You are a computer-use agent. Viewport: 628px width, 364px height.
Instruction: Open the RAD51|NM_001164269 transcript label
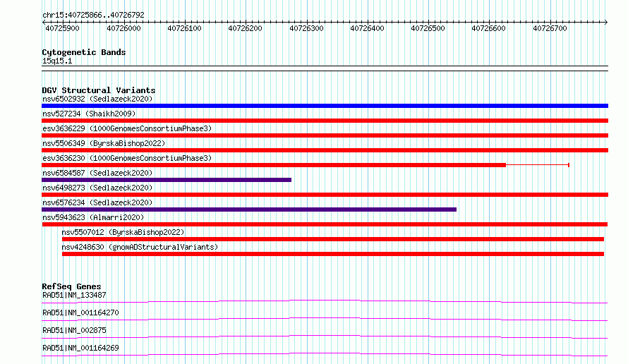pos(80,348)
